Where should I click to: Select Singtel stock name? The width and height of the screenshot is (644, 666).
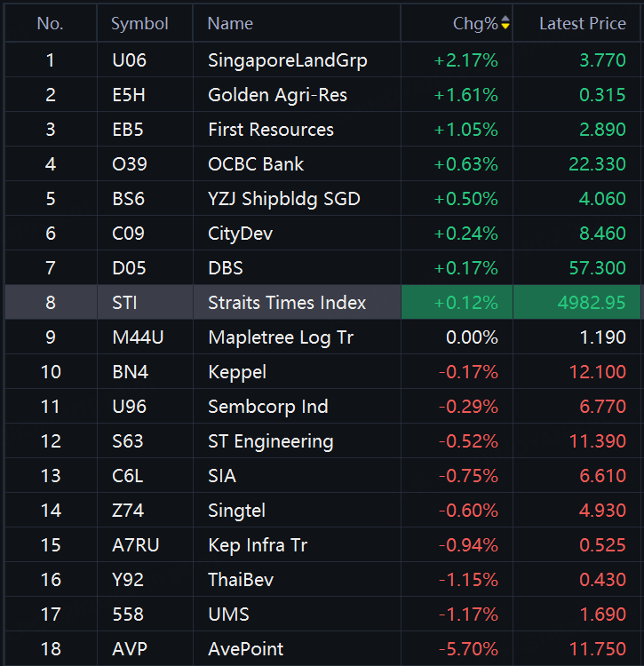(x=236, y=511)
